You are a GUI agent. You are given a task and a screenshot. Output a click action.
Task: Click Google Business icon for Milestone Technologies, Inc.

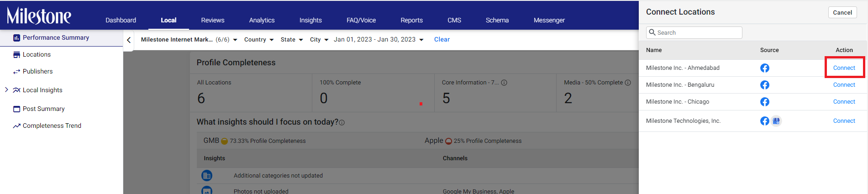pos(776,121)
